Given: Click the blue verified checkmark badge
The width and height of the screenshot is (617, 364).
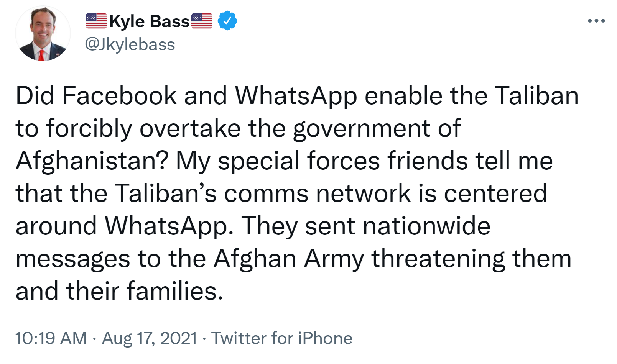Looking at the screenshot, I should point(227,21).
